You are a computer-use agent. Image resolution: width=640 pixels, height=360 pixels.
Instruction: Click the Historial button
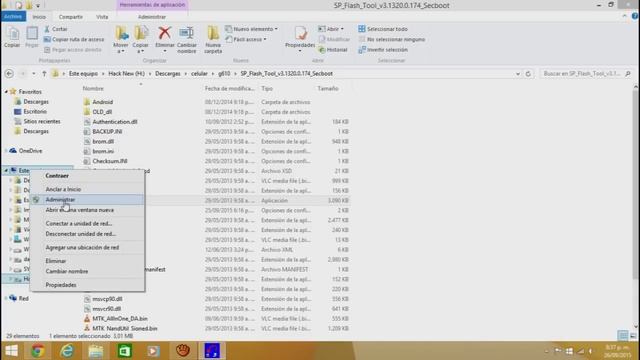point(333,50)
